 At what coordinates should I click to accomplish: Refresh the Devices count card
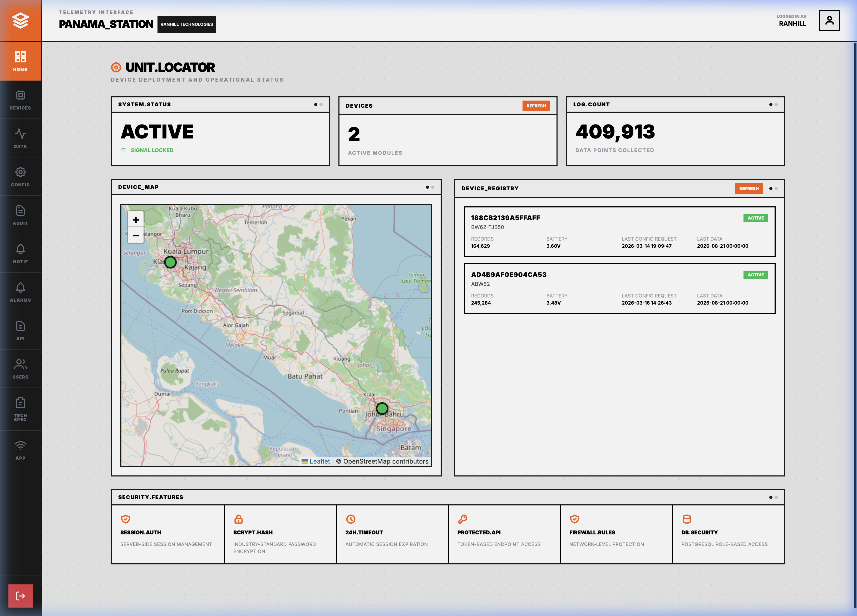(536, 106)
